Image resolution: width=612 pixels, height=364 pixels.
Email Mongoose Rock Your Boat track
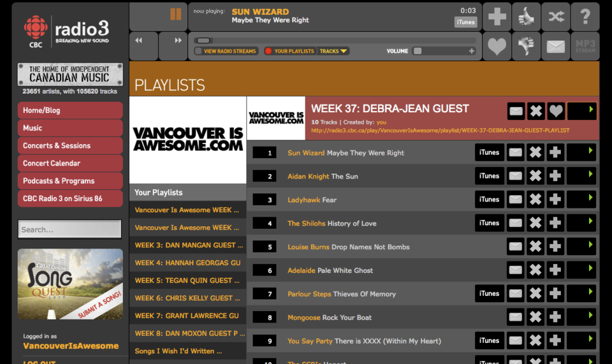coord(515,317)
